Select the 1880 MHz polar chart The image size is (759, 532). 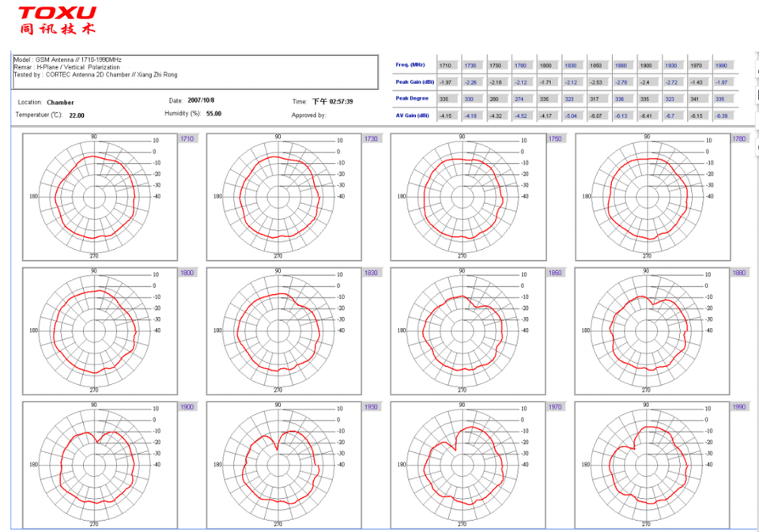tap(652, 331)
